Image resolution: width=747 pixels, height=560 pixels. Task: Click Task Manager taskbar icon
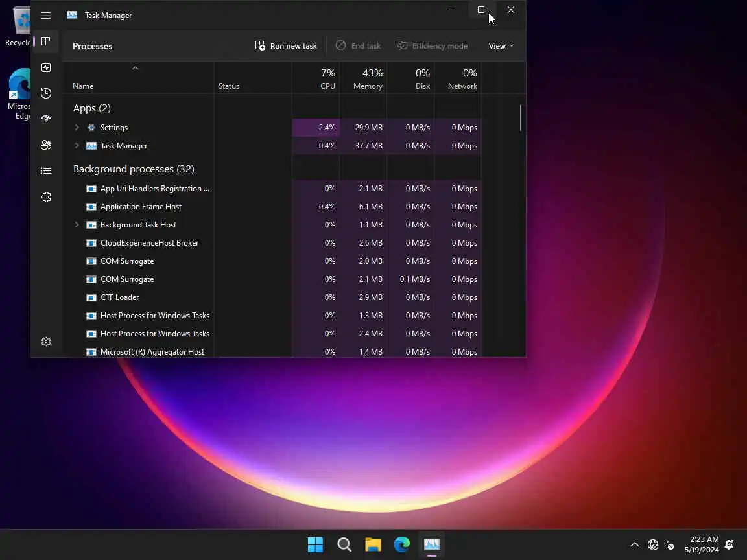pyautogui.click(x=432, y=544)
